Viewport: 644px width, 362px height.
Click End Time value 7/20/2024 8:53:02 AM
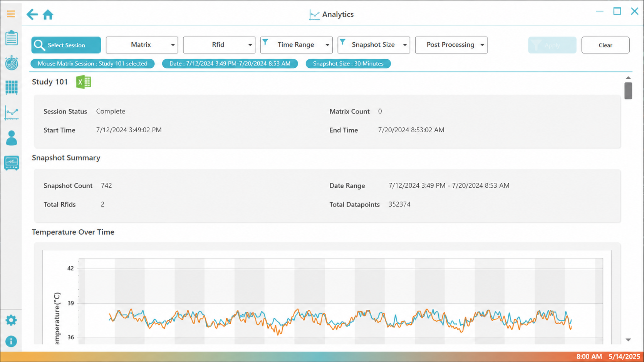tap(411, 130)
